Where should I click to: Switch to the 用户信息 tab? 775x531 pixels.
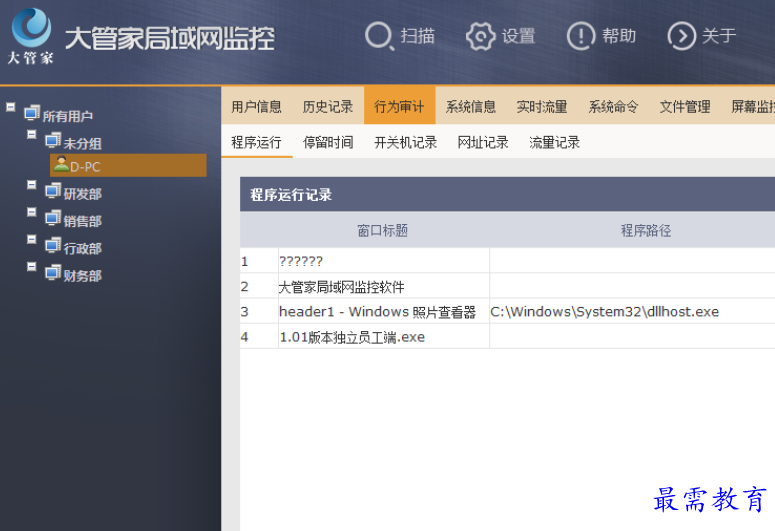click(257, 106)
